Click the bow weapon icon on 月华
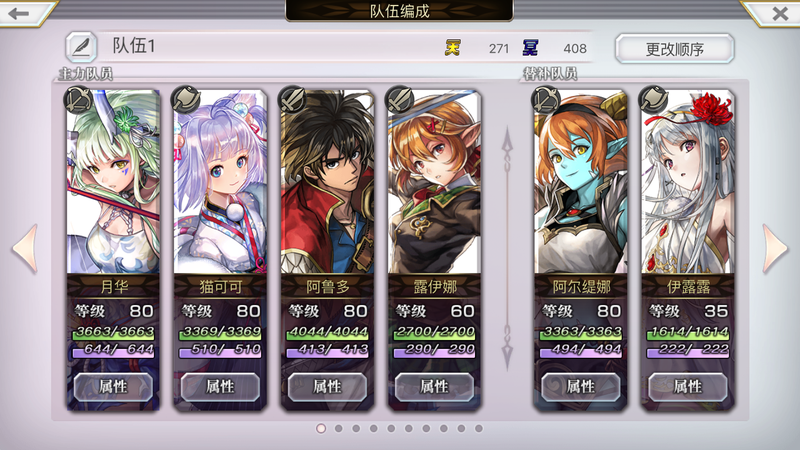 (78, 99)
